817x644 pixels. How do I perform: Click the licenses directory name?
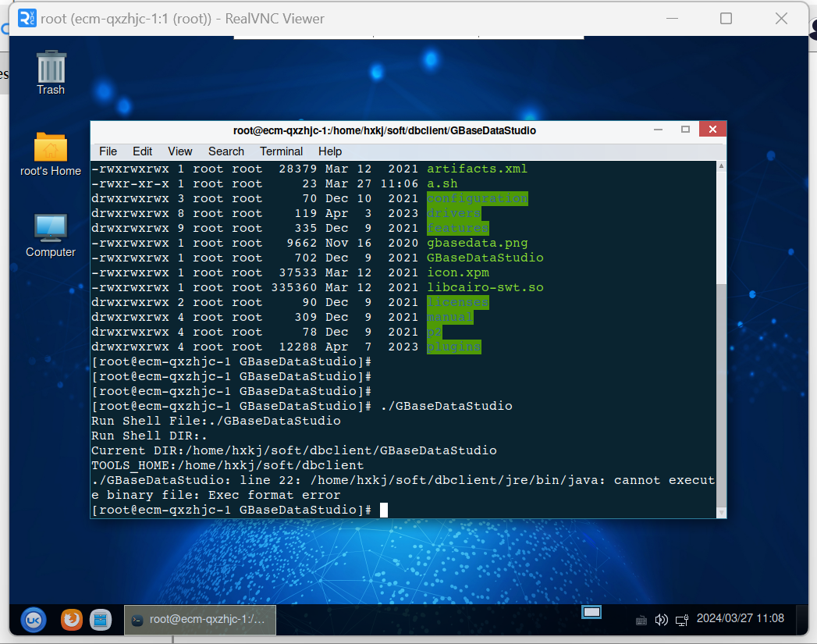457,302
